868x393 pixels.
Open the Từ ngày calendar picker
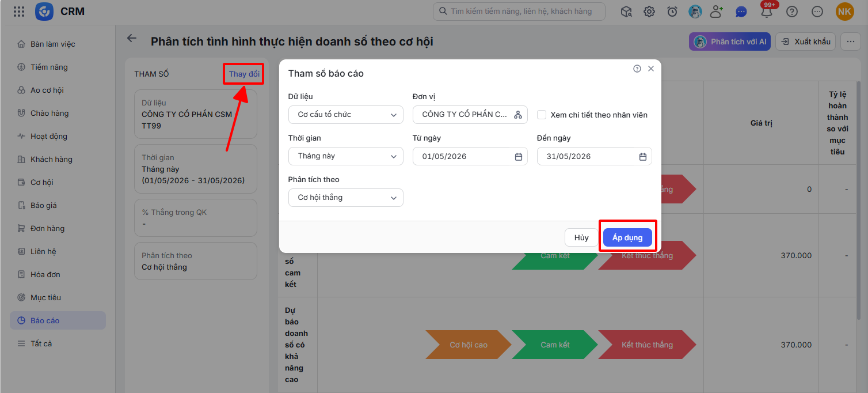point(518,156)
